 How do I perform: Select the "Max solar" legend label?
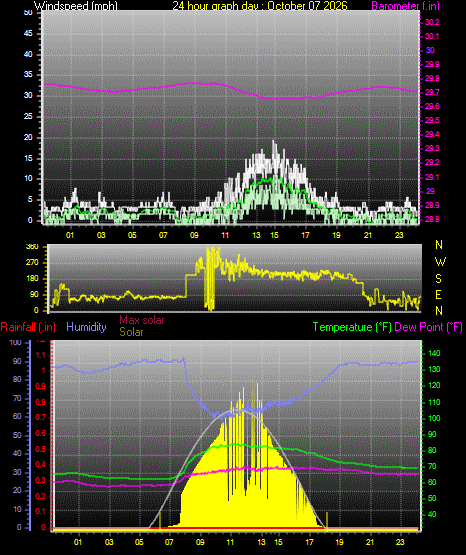142,320
